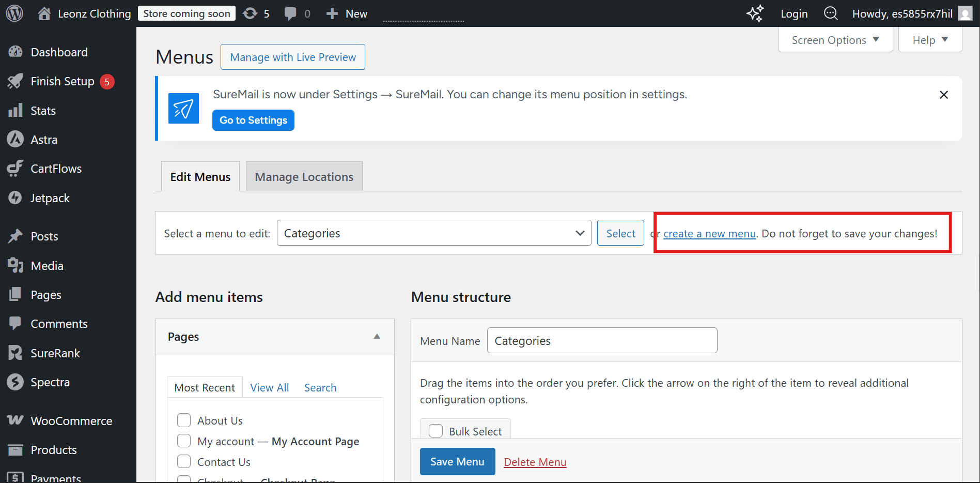This screenshot has width=980, height=483.
Task: Click the Delete Menu link
Action: point(535,462)
